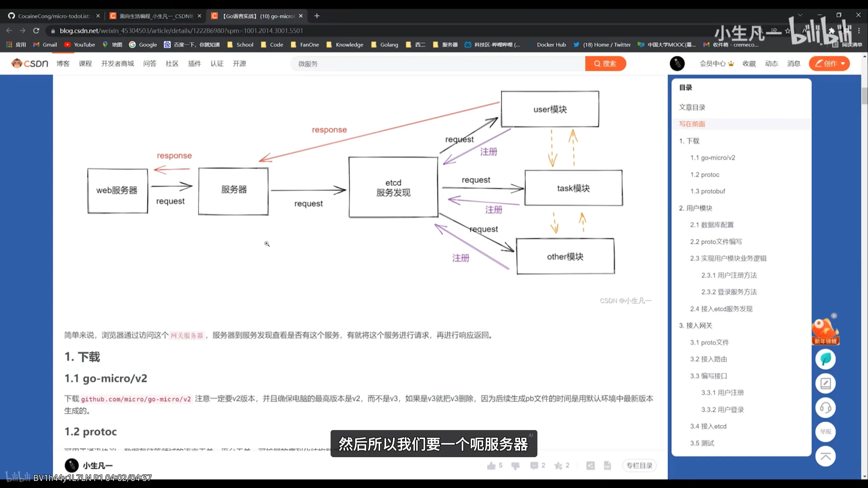The image size is (868, 488).
Task: Select 写在前面 in the contents list
Action: click(x=692, y=124)
